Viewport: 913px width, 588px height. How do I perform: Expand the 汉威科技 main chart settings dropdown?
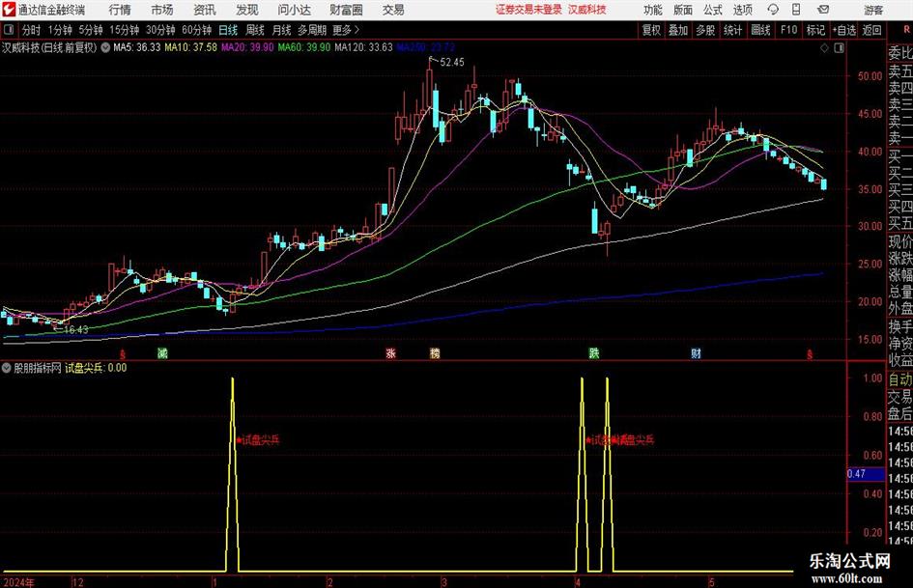click(x=105, y=47)
